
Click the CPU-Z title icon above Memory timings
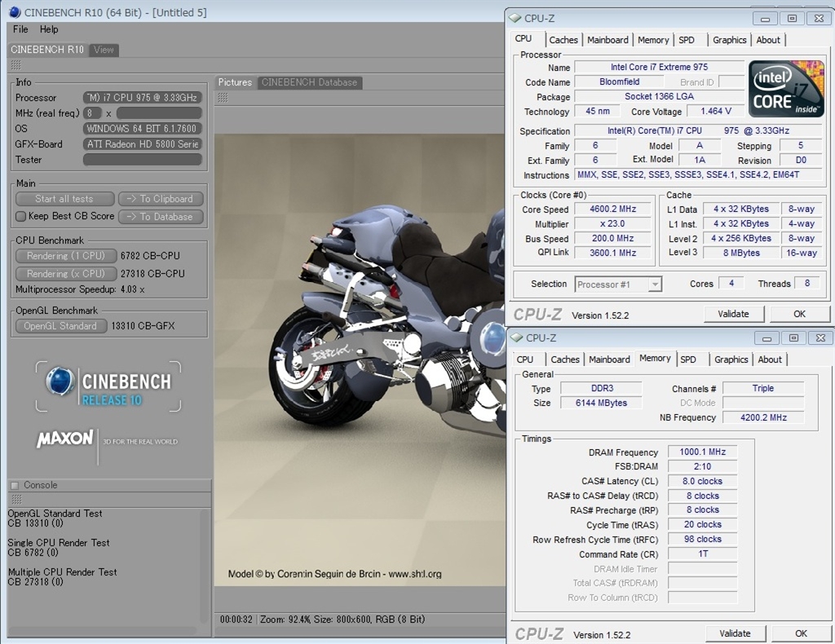tap(515, 337)
